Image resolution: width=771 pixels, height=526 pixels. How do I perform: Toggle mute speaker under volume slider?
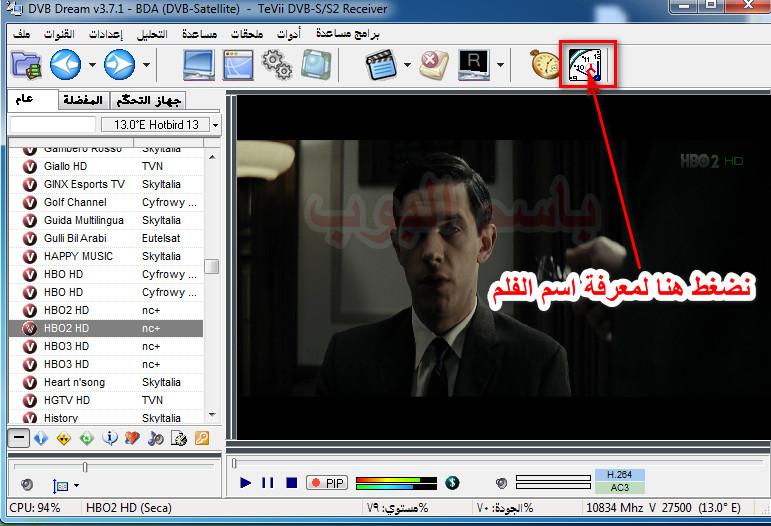tap(28, 485)
